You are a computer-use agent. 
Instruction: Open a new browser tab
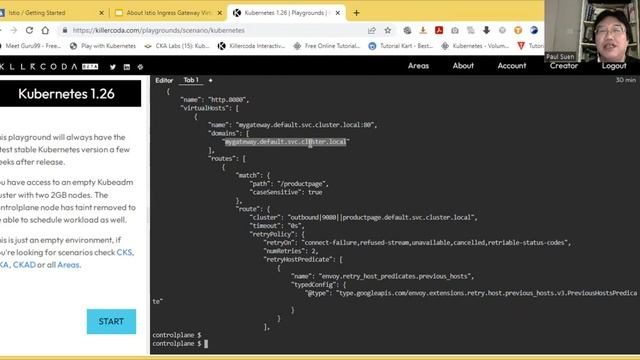[x=356, y=13]
